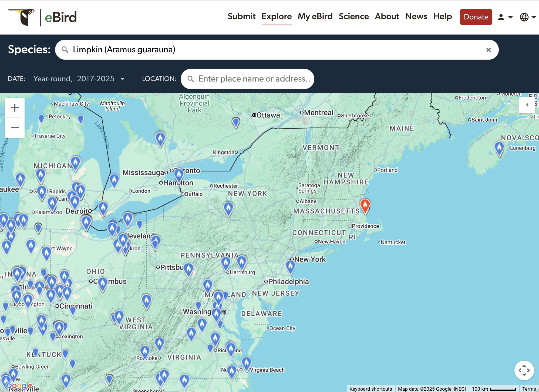Screen dimensions: 539x392
Task: Click the map zoom out minus button
Action: (x=15, y=127)
